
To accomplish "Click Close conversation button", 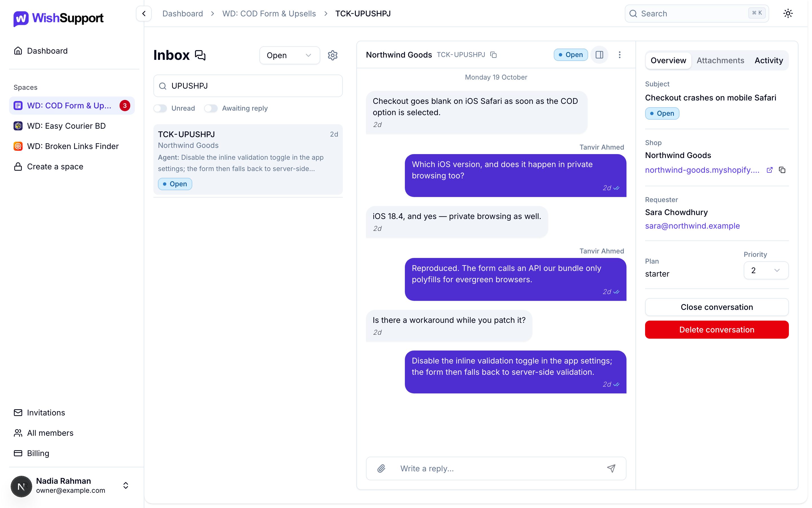I will [x=716, y=307].
